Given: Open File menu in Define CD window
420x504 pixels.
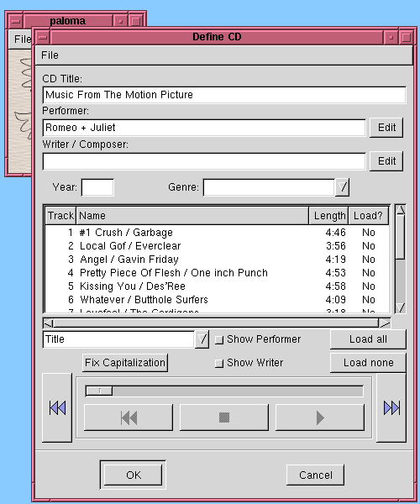Looking at the screenshot, I should coord(50,55).
